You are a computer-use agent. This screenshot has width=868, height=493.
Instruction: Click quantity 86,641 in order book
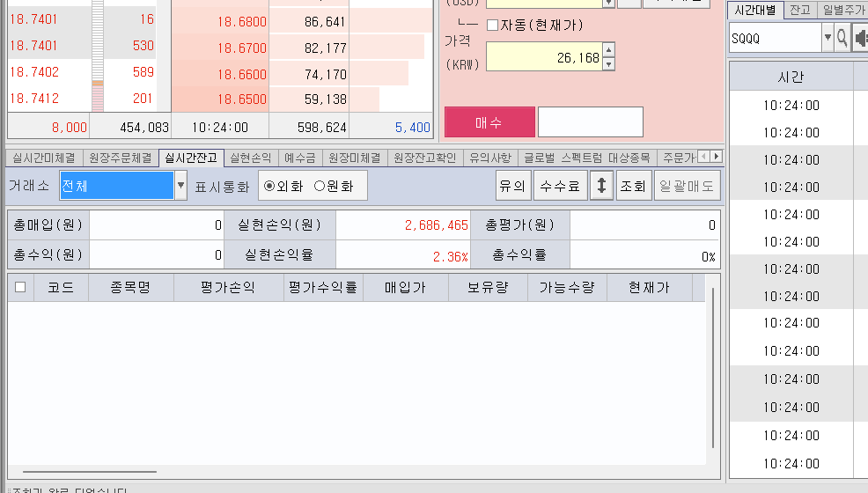coord(325,22)
